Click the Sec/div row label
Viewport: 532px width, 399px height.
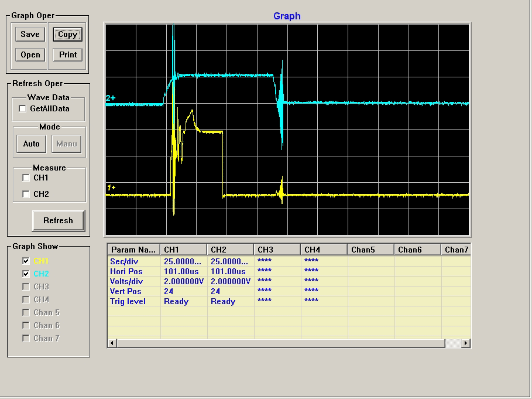pos(124,261)
